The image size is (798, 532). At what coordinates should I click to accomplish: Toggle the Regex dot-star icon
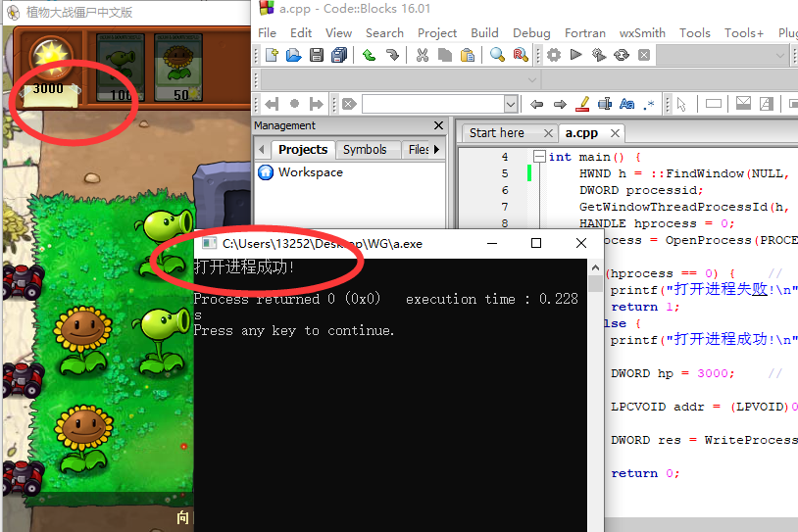pyautogui.click(x=649, y=104)
